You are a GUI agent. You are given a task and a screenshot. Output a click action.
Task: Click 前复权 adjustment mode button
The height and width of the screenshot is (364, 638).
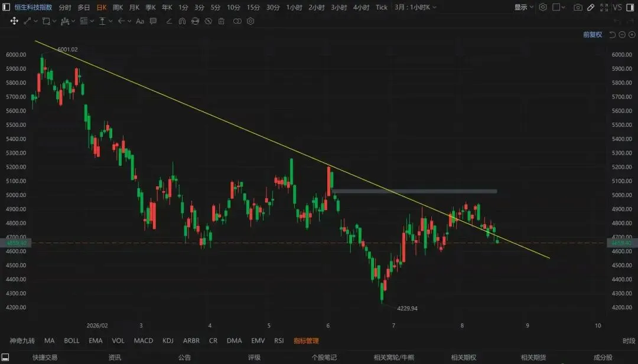click(593, 35)
